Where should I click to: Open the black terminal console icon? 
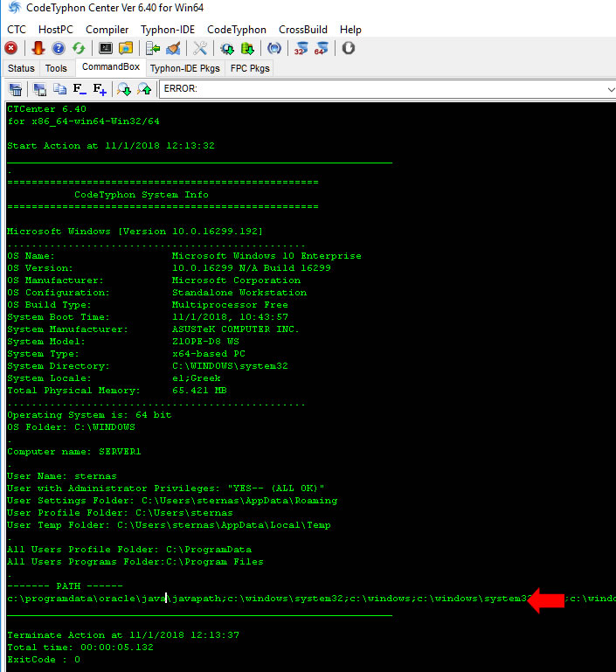pyautogui.click(x=106, y=48)
